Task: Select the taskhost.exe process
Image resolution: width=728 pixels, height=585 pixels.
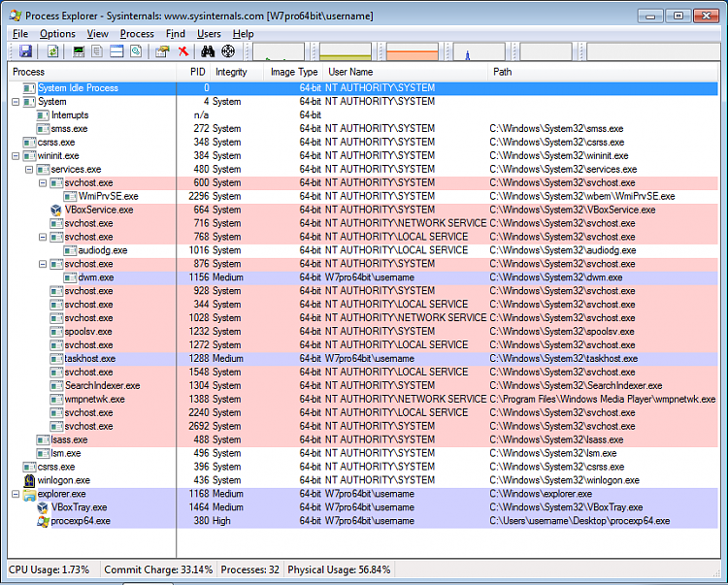Action: click(364, 359)
